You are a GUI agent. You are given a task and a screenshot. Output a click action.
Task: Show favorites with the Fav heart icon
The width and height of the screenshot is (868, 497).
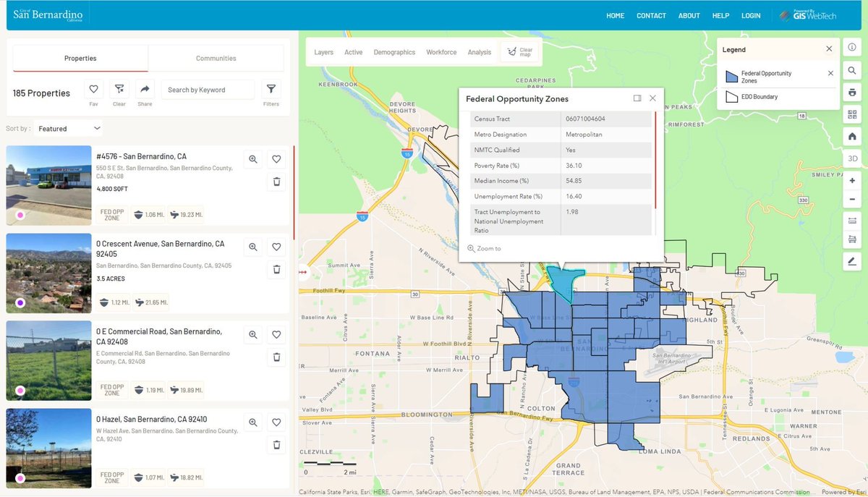93,90
